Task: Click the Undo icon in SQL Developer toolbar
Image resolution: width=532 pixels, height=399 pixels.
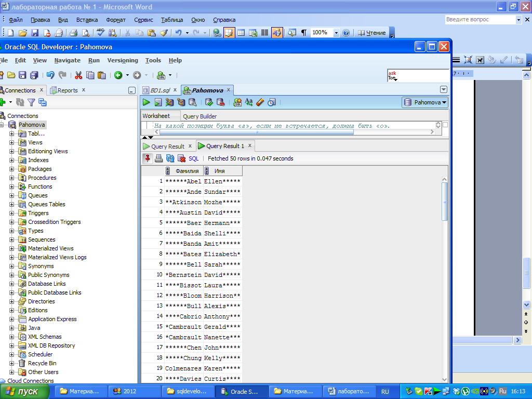Action: (50, 75)
